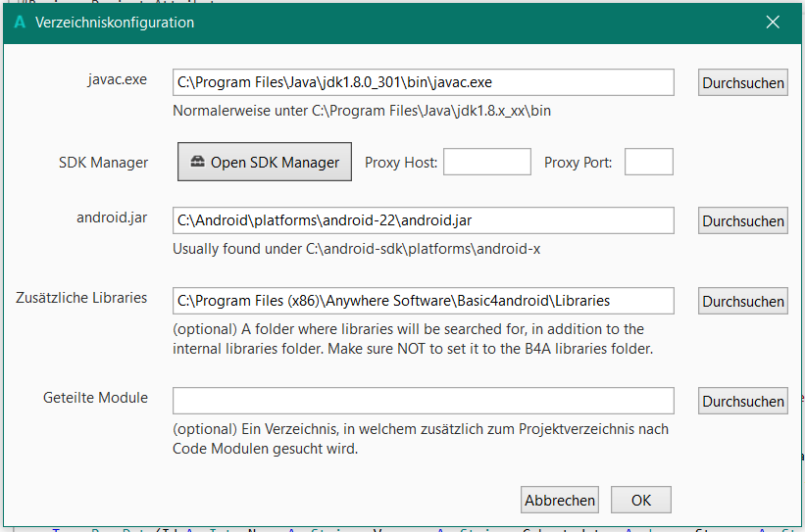Select the Zusätzliche Libraries path field

(423, 301)
